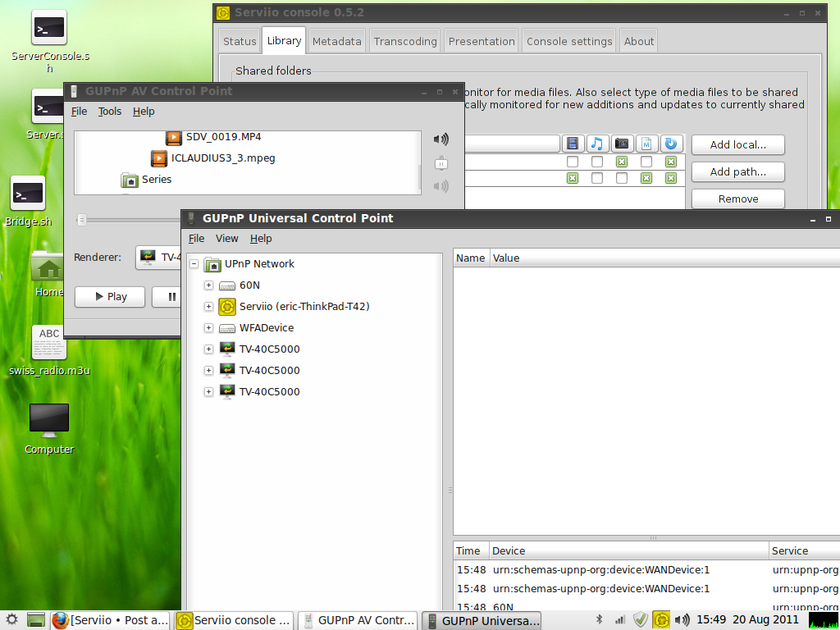Click the upper volume speaker icon
The image size is (840, 630).
441,139
